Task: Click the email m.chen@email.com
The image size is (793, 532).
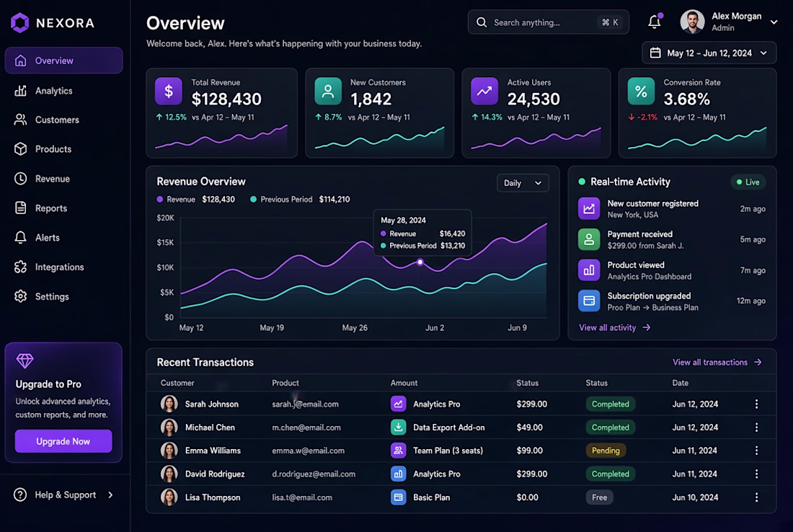Action: click(306, 427)
